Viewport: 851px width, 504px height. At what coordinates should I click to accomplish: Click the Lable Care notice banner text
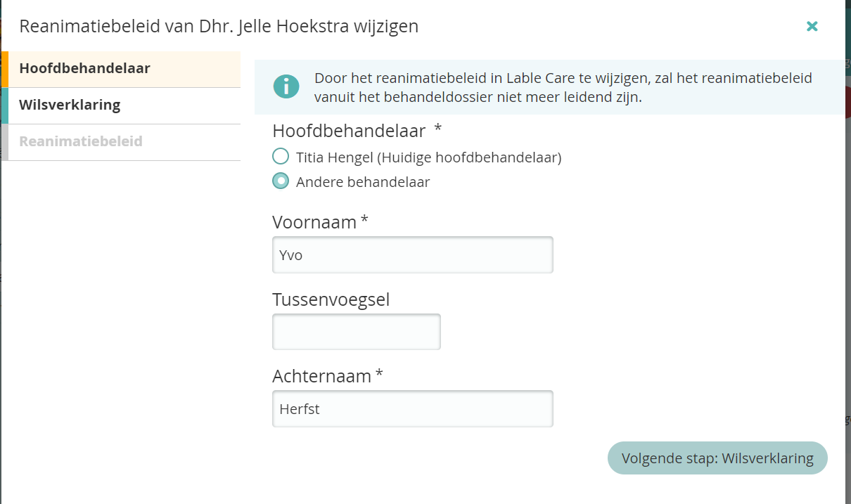563,87
